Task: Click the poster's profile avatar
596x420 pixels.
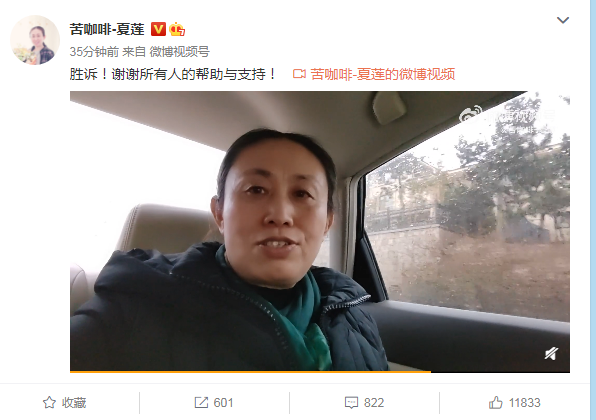Action: [x=35, y=40]
